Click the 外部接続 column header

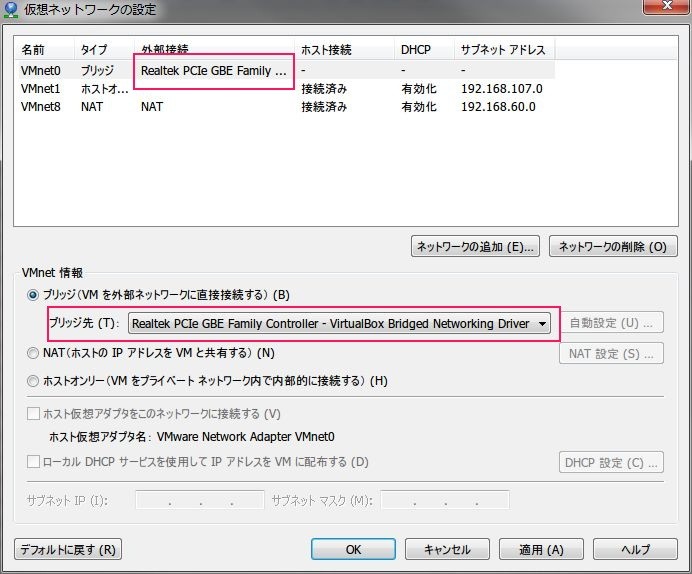tap(214, 48)
